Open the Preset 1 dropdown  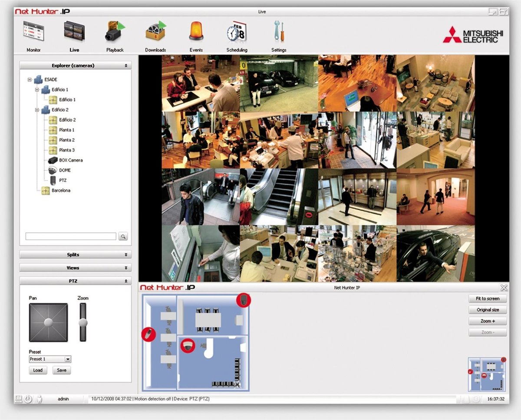click(x=68, y=359)
